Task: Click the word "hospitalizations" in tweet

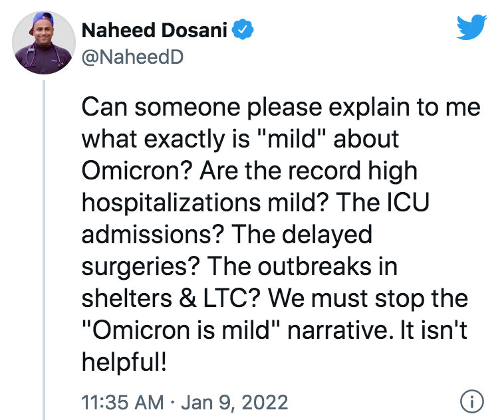Action: [171, 203]
